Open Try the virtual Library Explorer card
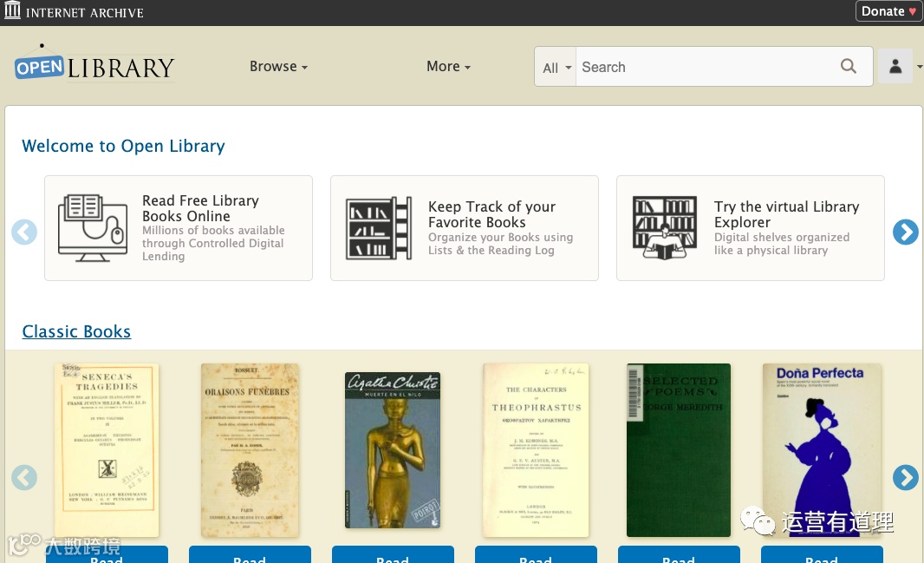This screenshot has width=924, height=563. 750,228
